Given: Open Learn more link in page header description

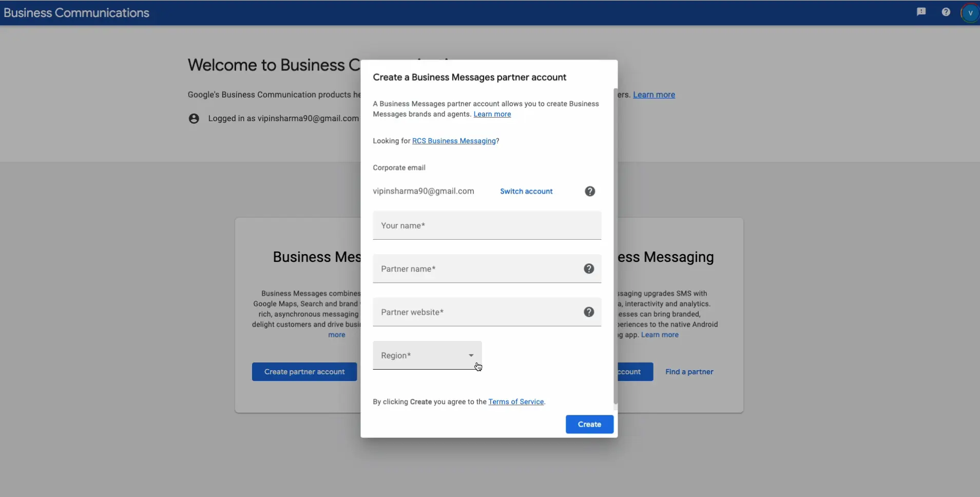Looking at the screenshot, I should point(654,94).
